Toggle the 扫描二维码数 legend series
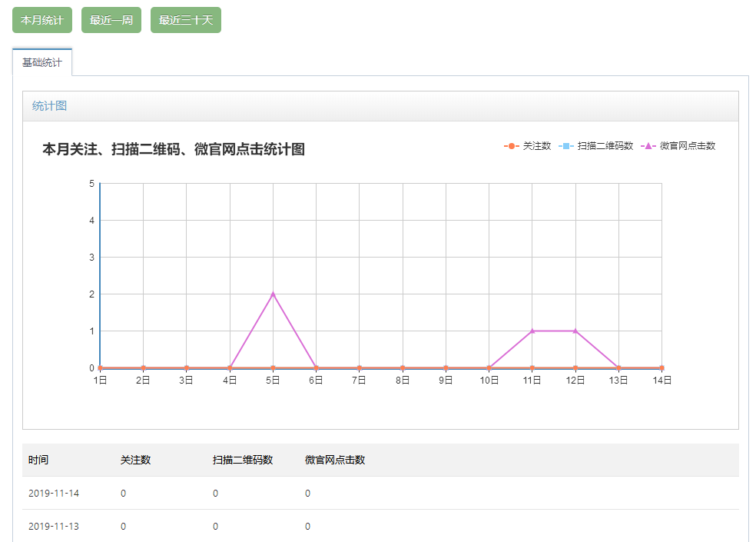Screen dimensions: 756x542 pyautogui.click(x=596, y=146)
